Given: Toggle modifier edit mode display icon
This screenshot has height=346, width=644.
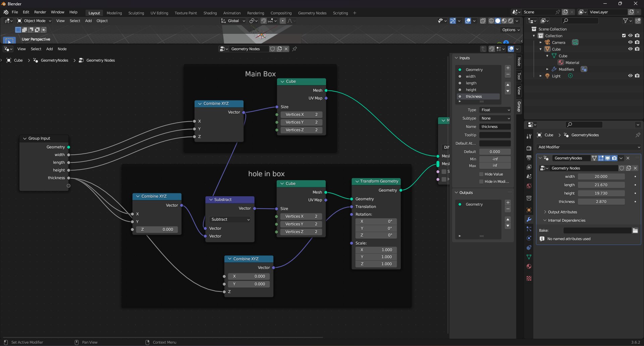Looking at the screenshot, I should [x=601, y=158].
